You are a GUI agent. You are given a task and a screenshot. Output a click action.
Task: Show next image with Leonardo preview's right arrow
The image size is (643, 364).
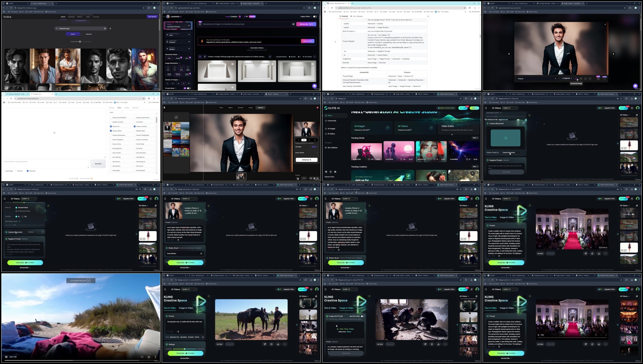[x=613, y=54]
